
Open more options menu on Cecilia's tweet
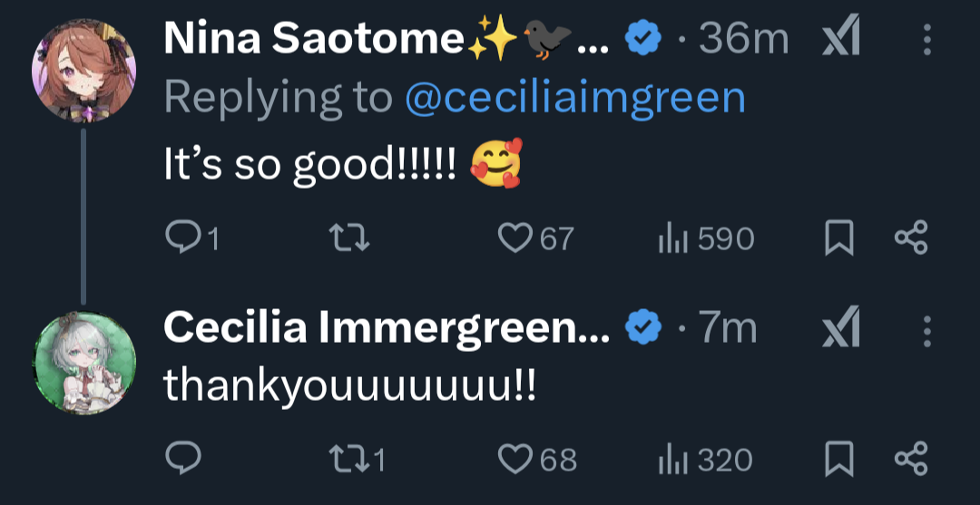pyautogui.click(x=926, y=329)
